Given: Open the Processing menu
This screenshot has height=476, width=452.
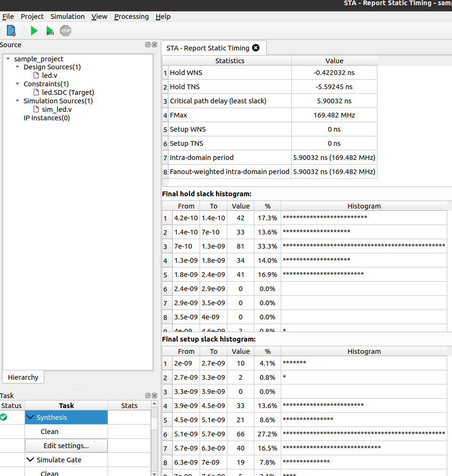Looking at the screenshot, I should pos(131,17).
